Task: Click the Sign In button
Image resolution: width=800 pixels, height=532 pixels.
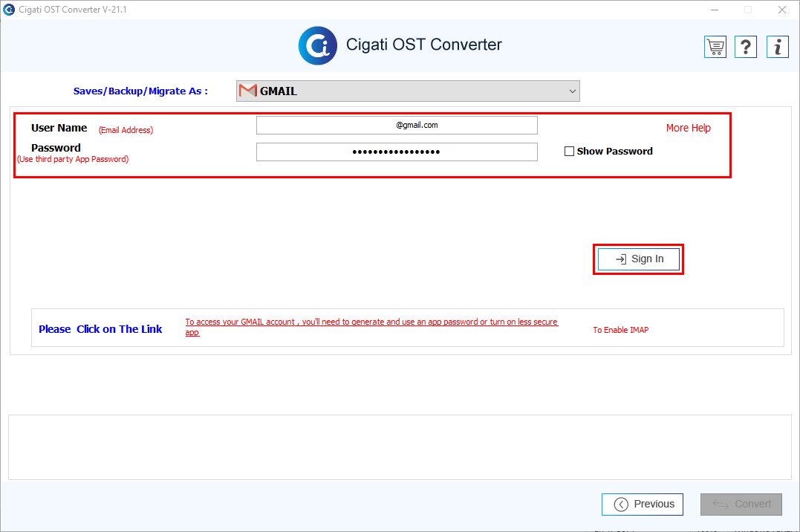Action: click(x=638, y=259)
